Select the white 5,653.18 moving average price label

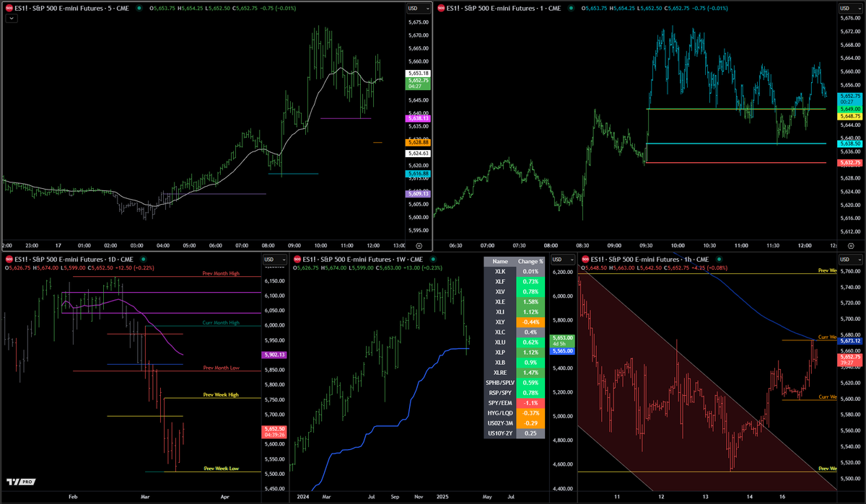tap(419, 74)
